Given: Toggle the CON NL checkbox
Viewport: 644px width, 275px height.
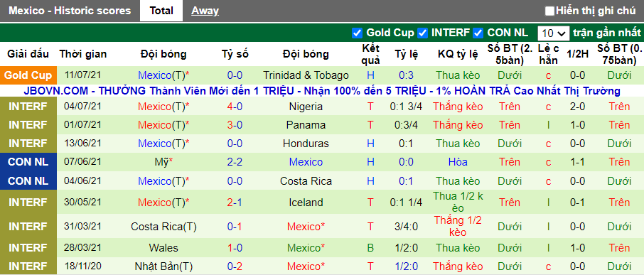Looking at the screenshot, I should (x=478, y=33).
